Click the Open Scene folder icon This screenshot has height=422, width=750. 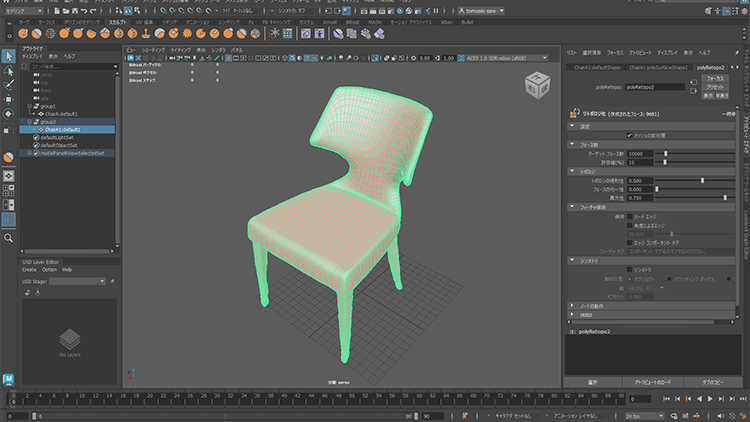coord(66,11)
